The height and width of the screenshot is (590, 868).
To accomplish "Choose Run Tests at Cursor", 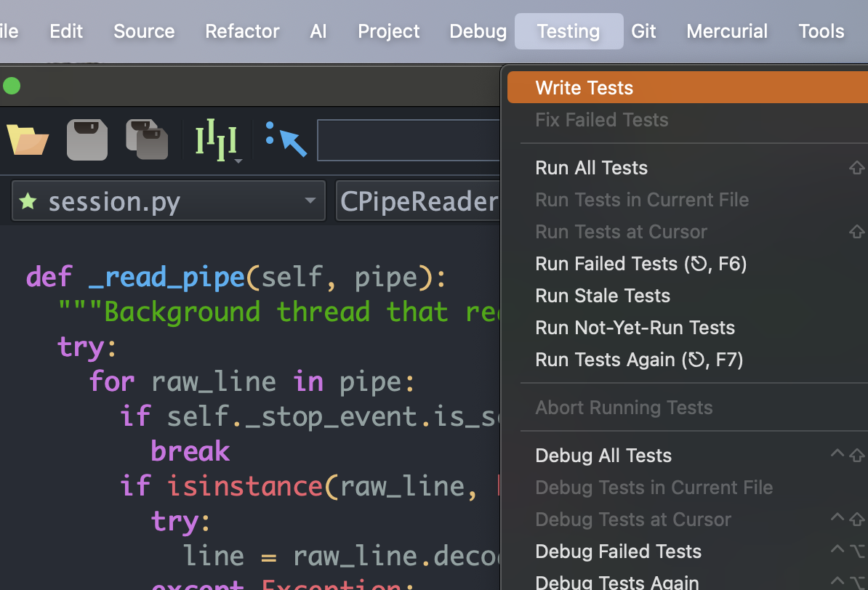I will click(688, 232).
